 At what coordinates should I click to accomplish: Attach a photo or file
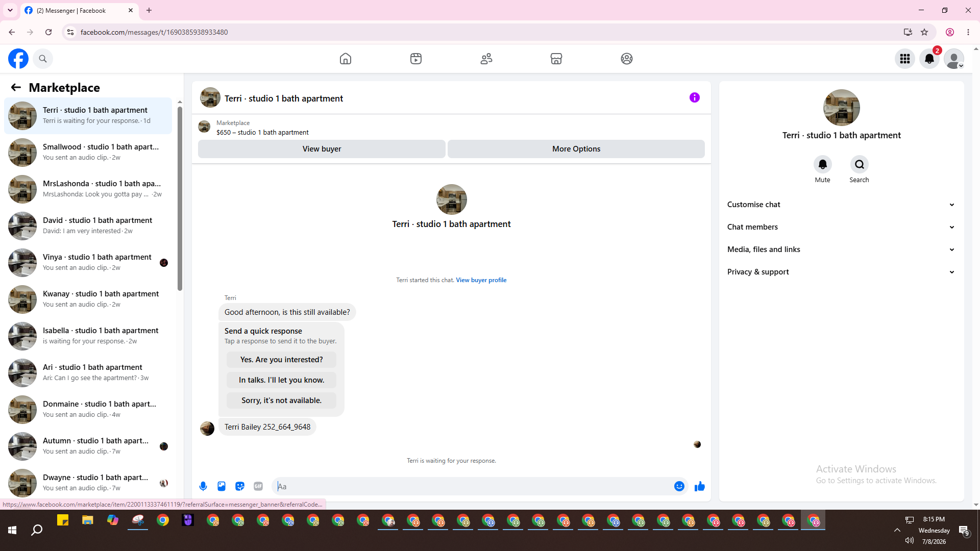tap(222, 486)
